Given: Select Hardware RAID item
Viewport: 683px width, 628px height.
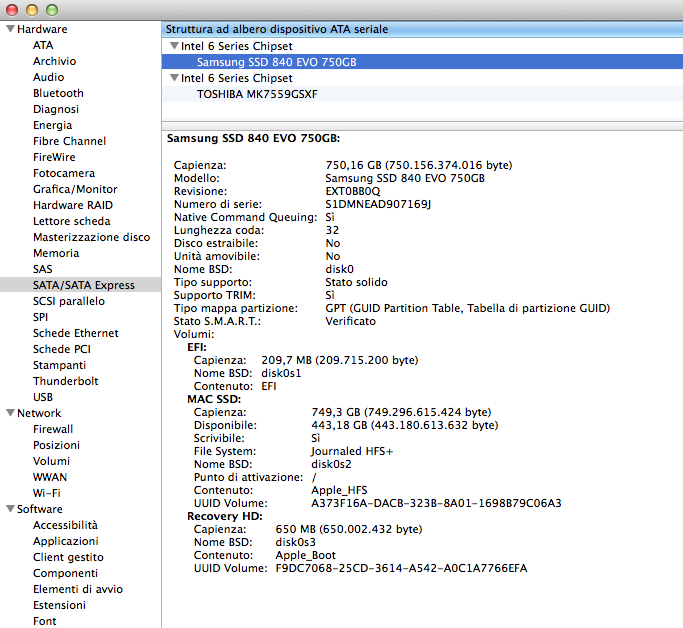Looking at the screenshot, I should pyautogui.click(x=73, y=205).
